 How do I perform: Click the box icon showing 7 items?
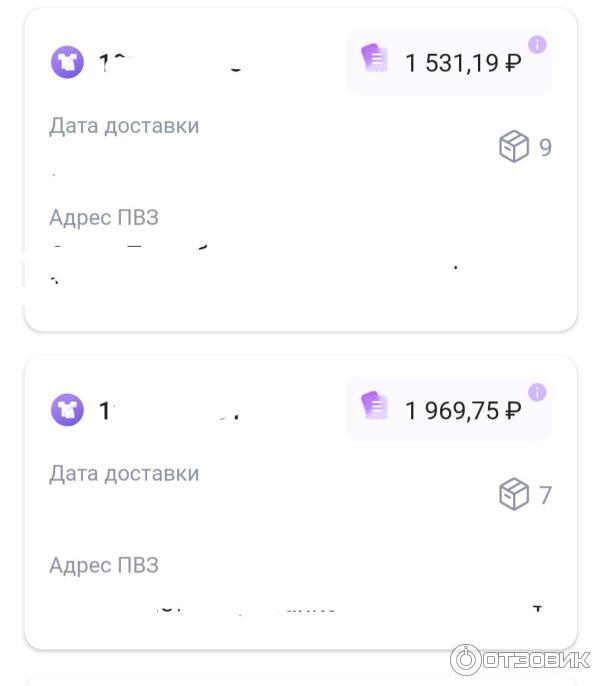(x=514, y=494)
